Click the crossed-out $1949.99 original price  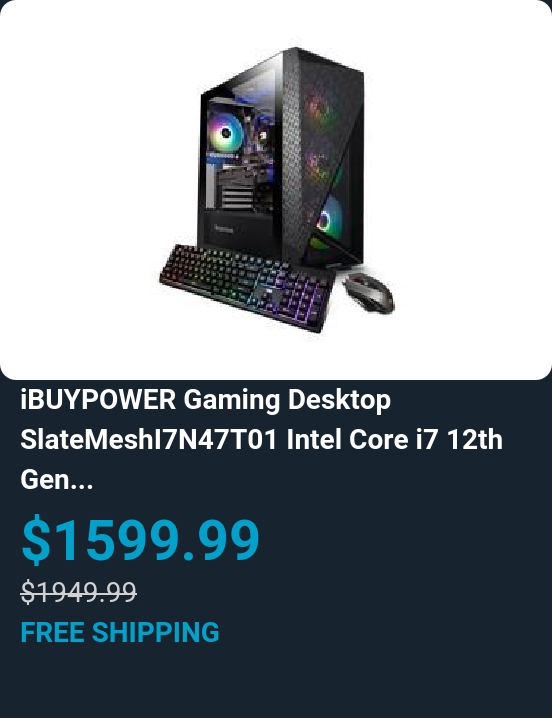point(78,592)
